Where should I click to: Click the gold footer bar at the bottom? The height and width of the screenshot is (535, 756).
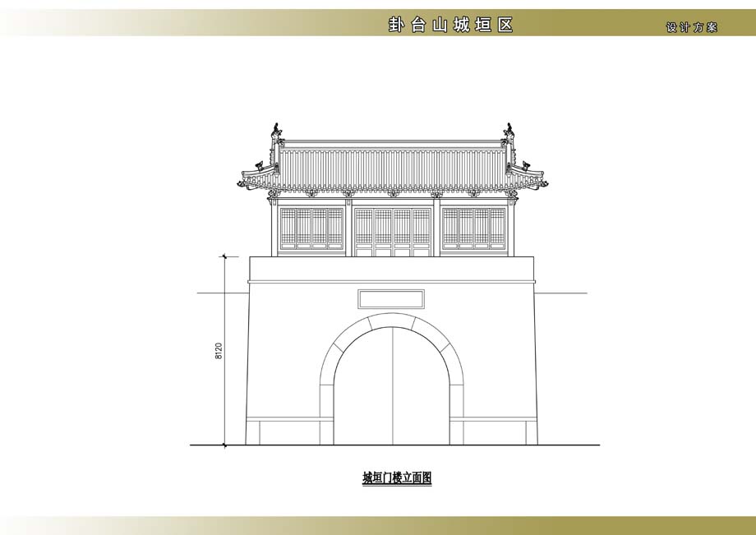pyautogui.click(x=378, y=525)
